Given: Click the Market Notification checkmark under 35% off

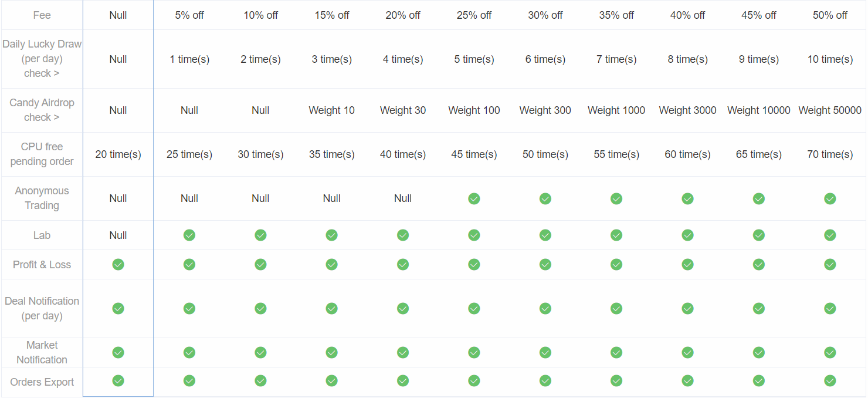Looking at the screenshot, I should (616, 352).
